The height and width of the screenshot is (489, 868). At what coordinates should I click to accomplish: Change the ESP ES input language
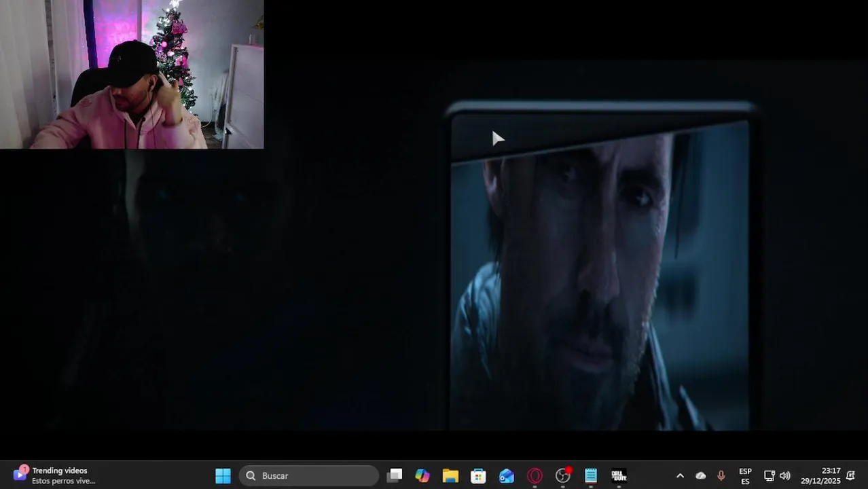(x=745, y=476)
